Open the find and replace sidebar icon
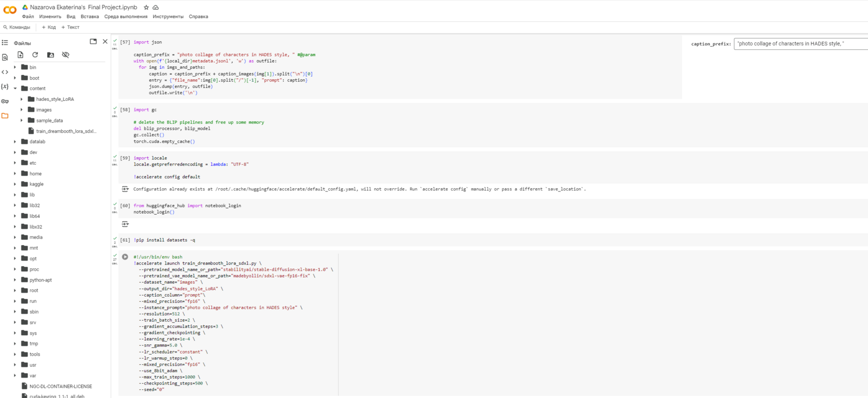868x398 pixels. pyautogui.click(x=5, y=57)
